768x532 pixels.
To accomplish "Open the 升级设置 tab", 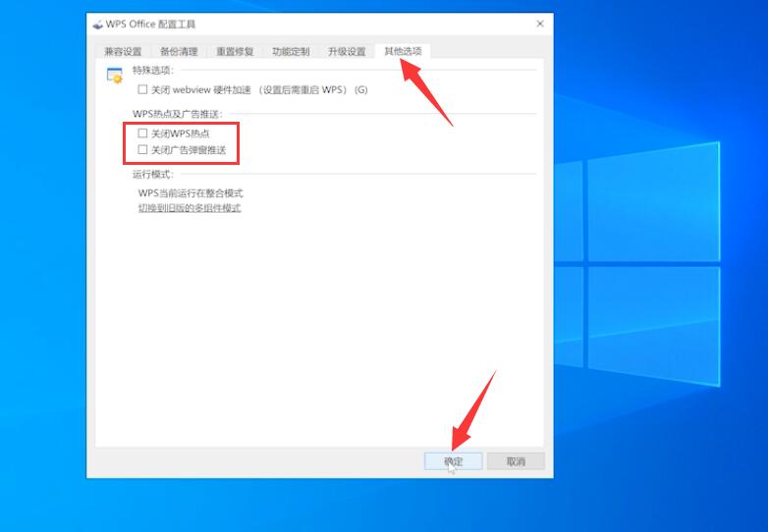I will (x=347, y=51).
